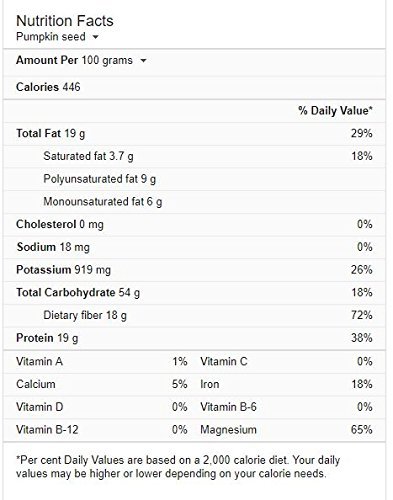Select the Saturated fat 3.7 g entry
393x500 pixels.
coord(194,156)
